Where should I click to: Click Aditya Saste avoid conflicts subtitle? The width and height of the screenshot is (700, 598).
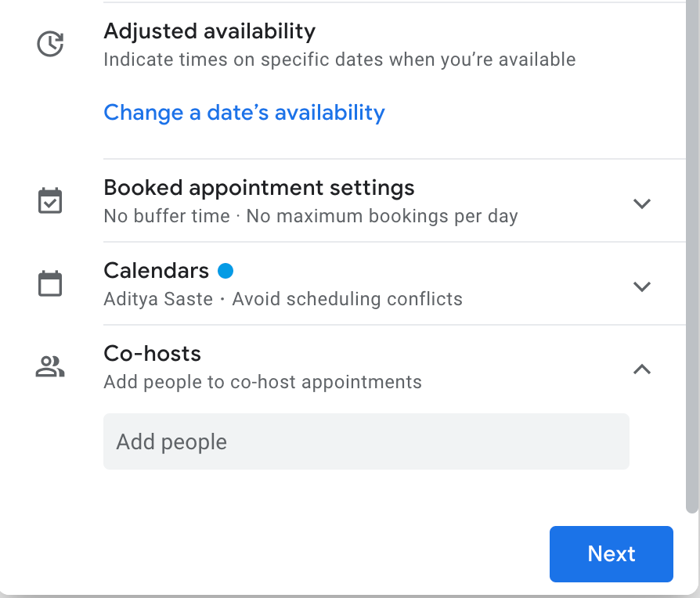click(283, 299)
